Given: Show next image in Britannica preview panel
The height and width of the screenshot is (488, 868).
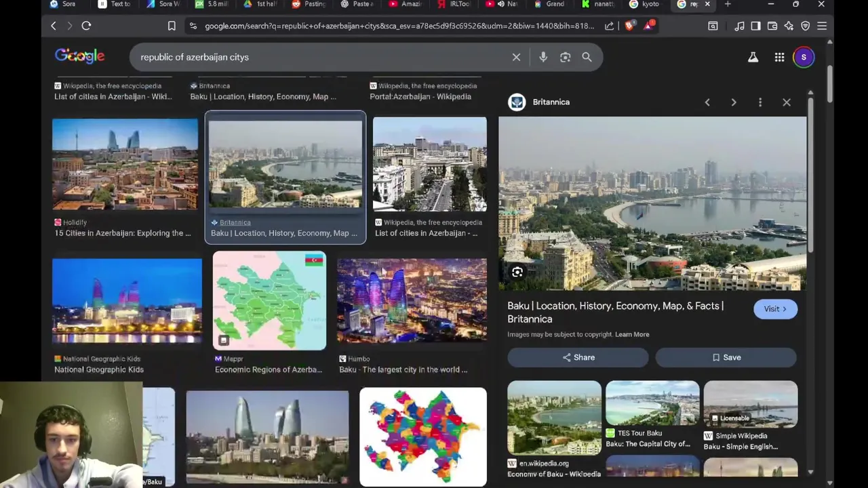Looking at the screenshot, I should pyautogui.click(x=734, y=102).
